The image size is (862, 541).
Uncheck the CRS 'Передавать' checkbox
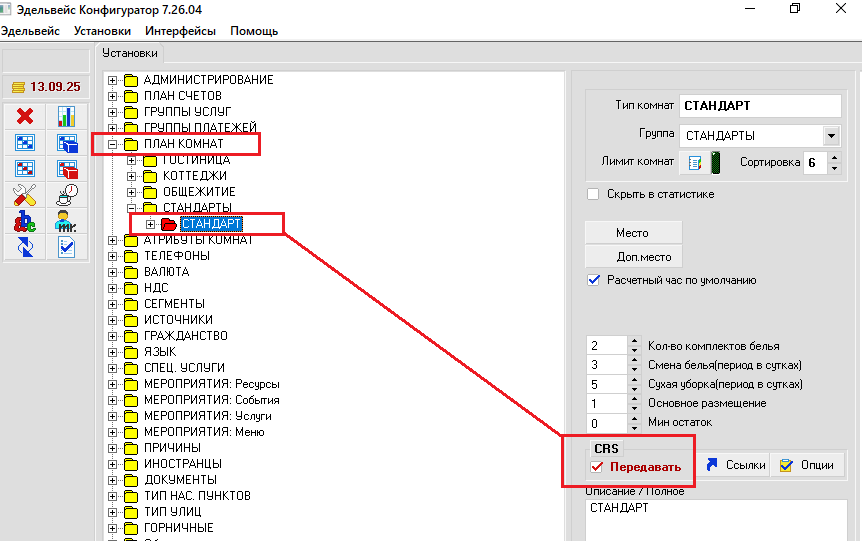[597, 467]
